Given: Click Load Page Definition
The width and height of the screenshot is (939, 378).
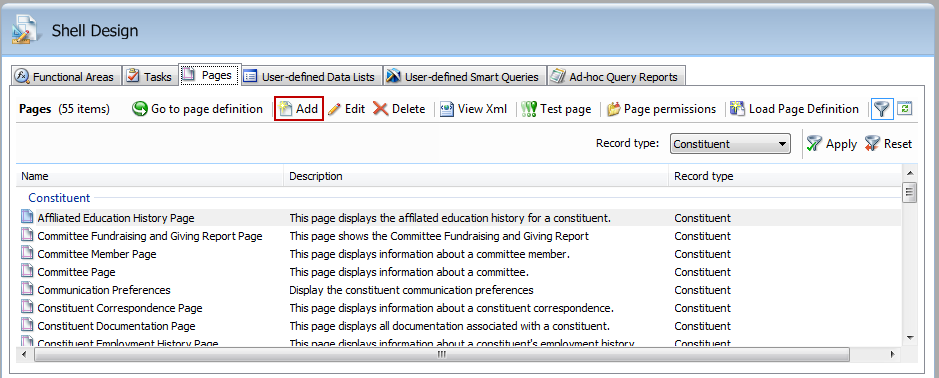Looking at the screenshot, I should (794, 109).
